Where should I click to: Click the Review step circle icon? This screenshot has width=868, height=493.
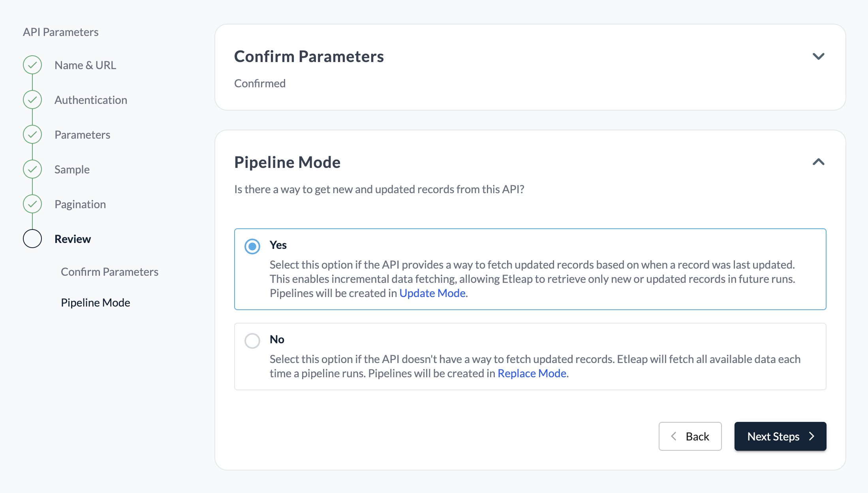(x=32, y=239)
